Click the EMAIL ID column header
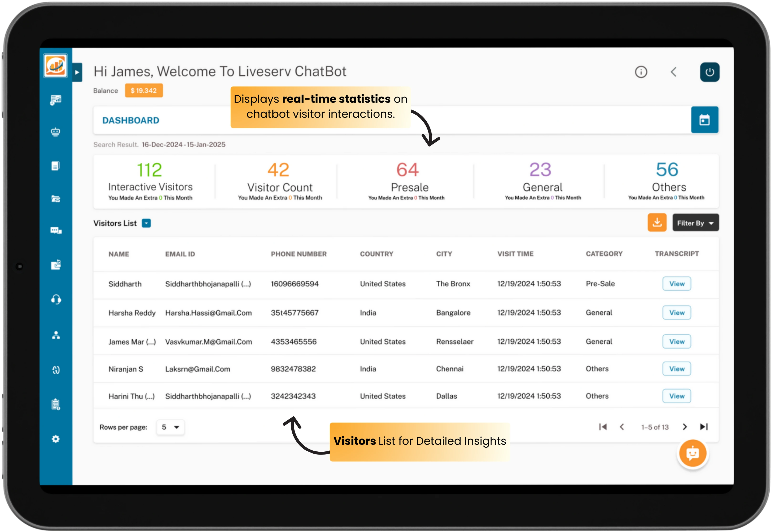772x532 pixels. 180,254
